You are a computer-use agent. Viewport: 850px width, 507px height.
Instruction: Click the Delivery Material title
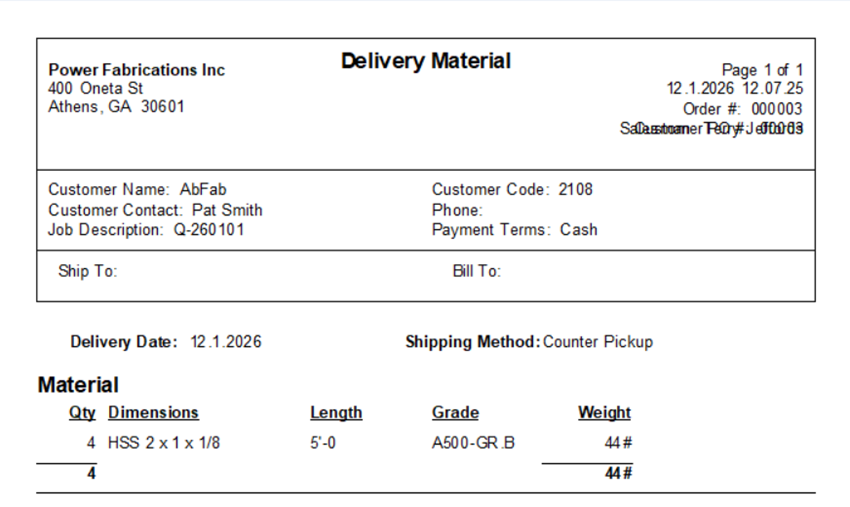(x=426, y=61)
